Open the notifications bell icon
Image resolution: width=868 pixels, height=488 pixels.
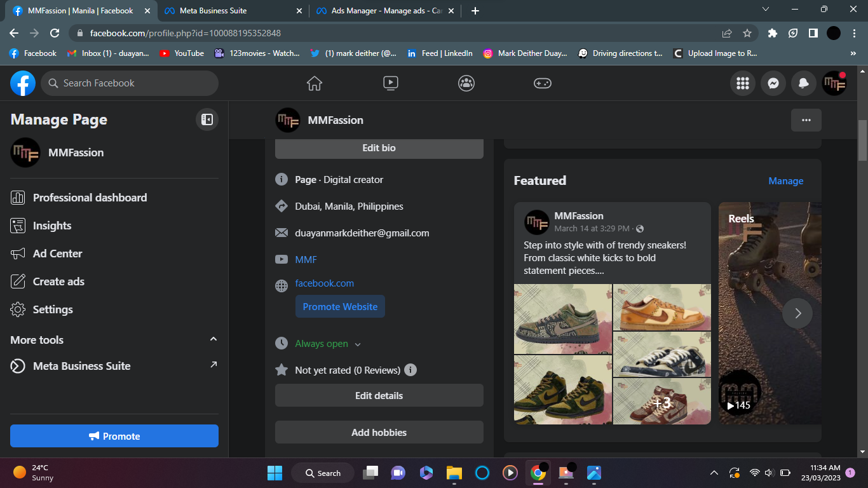tap(803, 83)
